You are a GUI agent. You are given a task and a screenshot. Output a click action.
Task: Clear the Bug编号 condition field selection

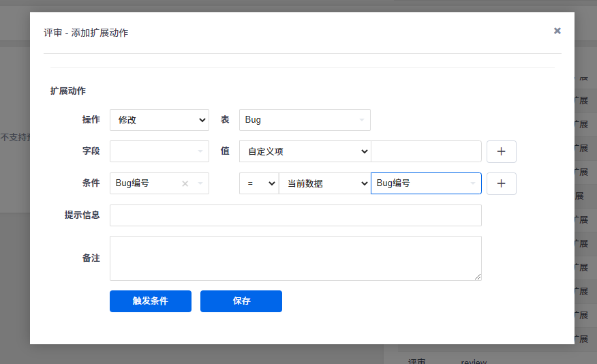coord(185,183)
